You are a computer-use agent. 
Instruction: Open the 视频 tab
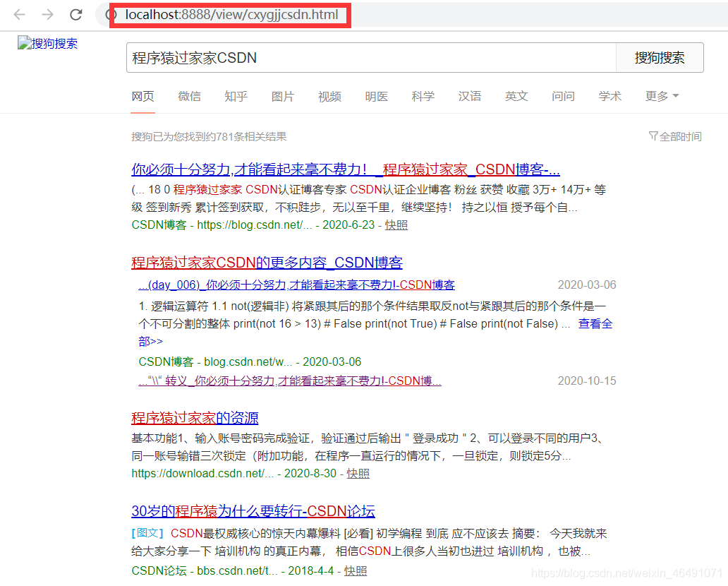coord(329,96)
